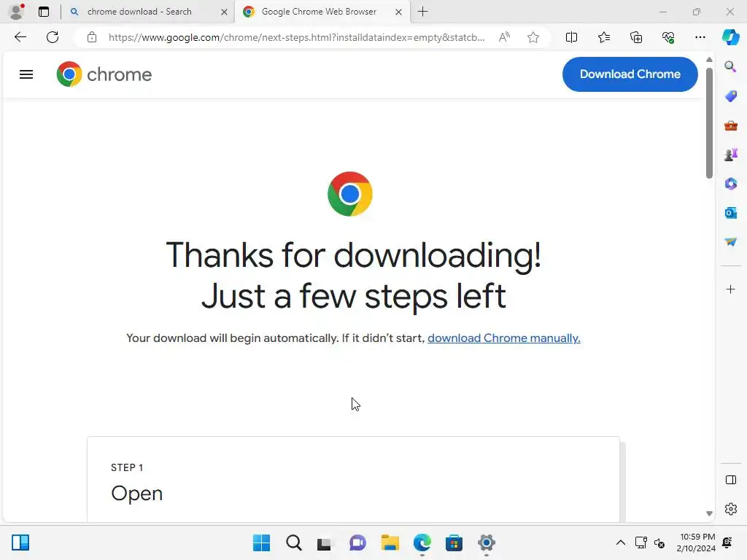Image resolution: width=747 pixels, height=560 pixels.
Task: Close the chrome download Search tab
Action: pyautogui.click(x=224, y=12)
